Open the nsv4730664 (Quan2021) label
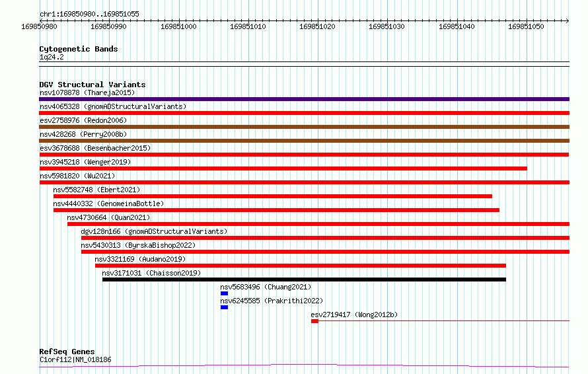Screen dimensions: 588x374 pos(108,217)
